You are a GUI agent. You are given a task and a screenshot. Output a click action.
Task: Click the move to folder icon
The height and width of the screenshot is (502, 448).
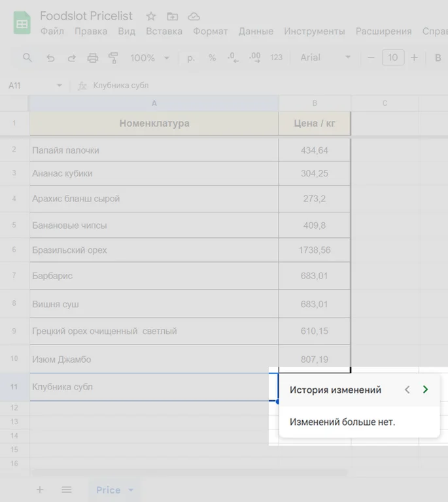pos(172,16)
